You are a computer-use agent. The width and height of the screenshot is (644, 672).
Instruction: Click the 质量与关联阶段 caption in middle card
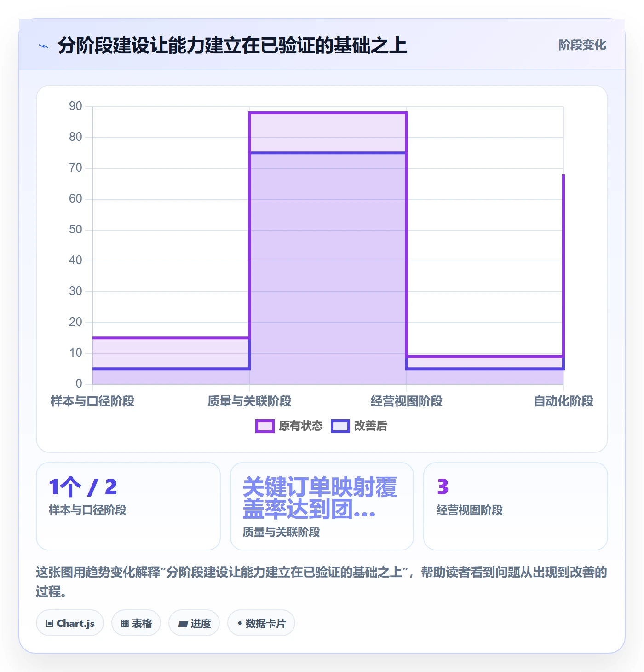point(281,533)
